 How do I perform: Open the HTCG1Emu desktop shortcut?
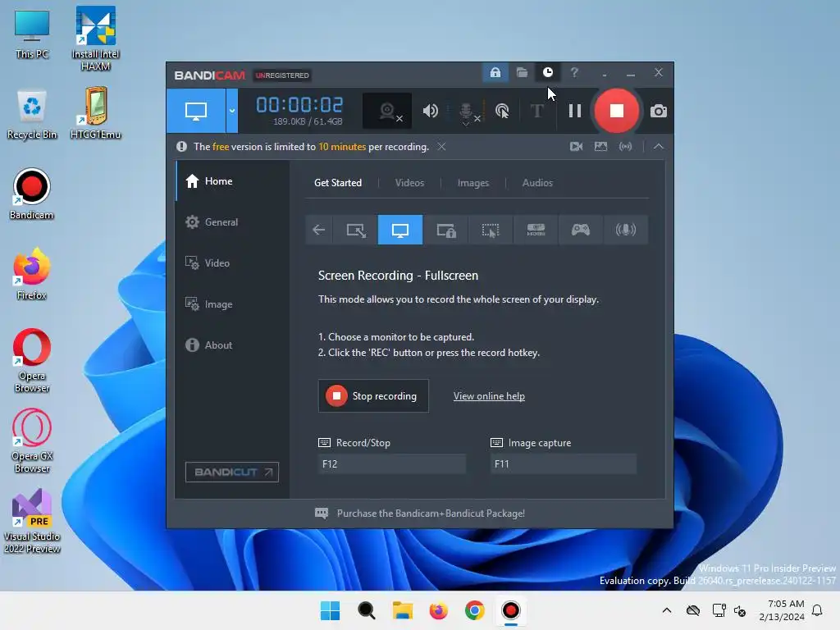pos(95,113)
